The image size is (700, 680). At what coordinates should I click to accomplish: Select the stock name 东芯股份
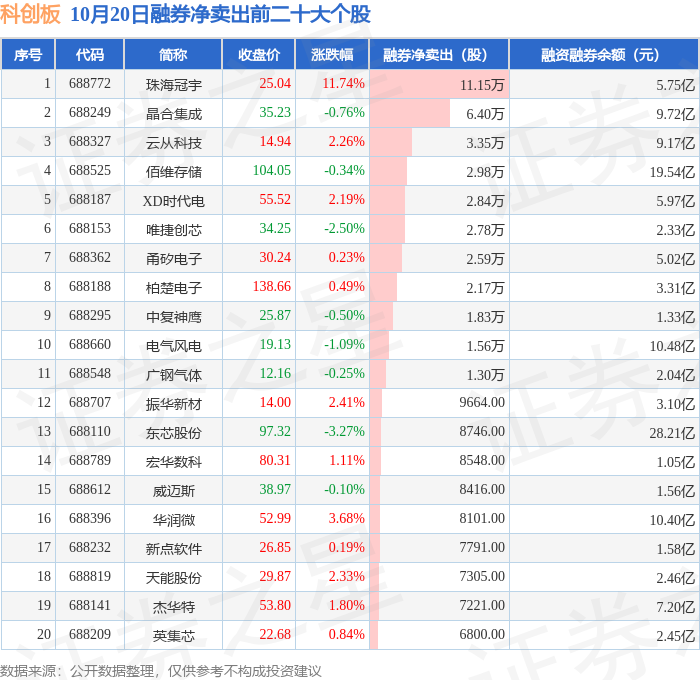point(174,433)
